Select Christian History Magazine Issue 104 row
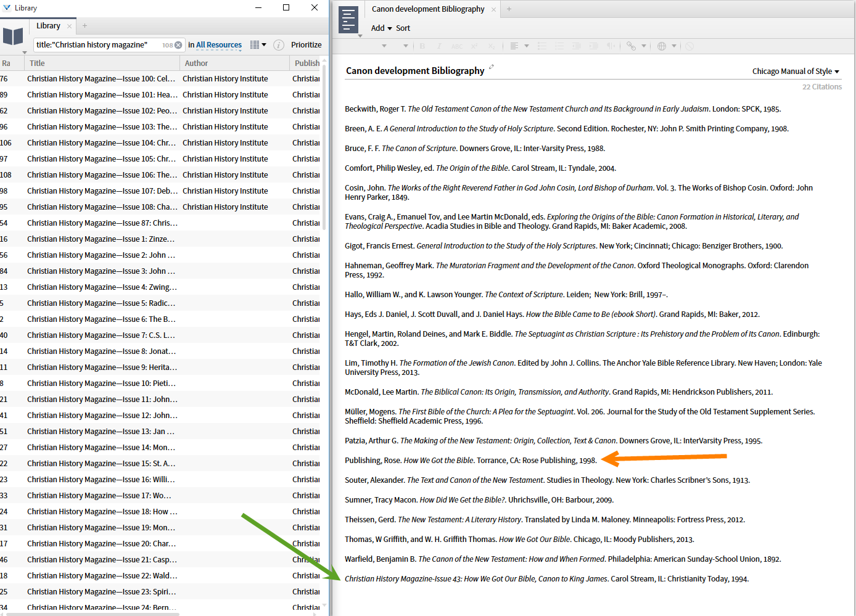 coord(160,143)
